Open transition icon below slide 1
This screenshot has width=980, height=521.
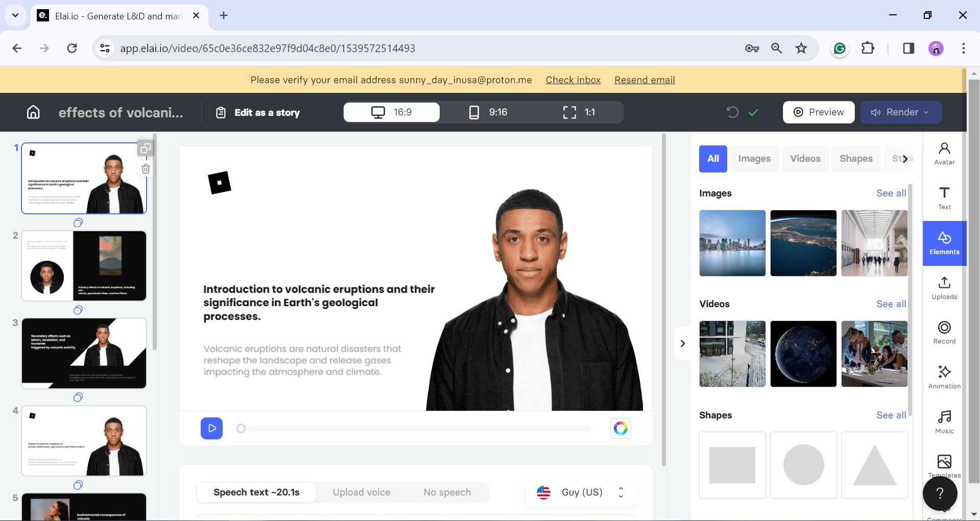point(78,222)
